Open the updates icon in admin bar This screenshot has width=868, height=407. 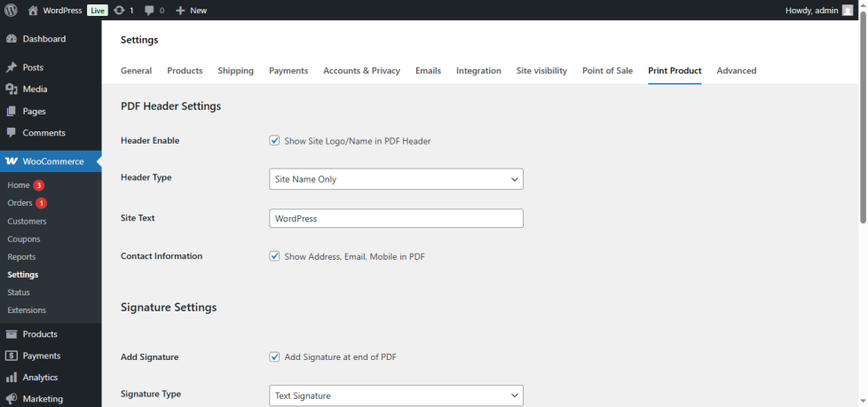(x=119, y=10)
